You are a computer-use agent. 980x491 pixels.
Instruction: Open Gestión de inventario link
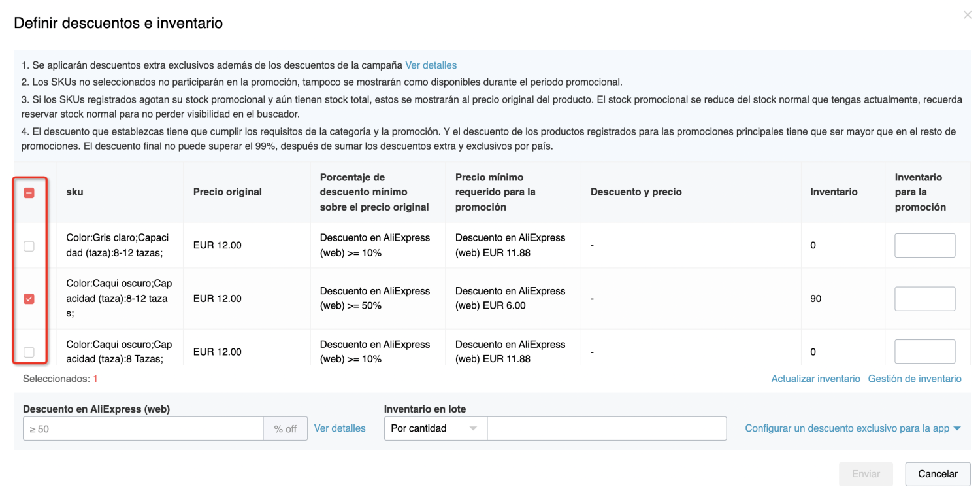pos(915,379)
